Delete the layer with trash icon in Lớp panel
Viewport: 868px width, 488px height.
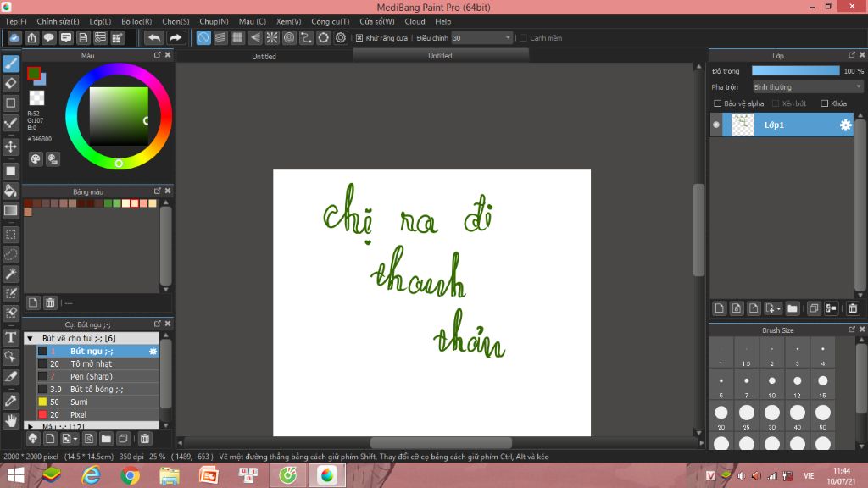pyautogui.click(x=853, y=308)
